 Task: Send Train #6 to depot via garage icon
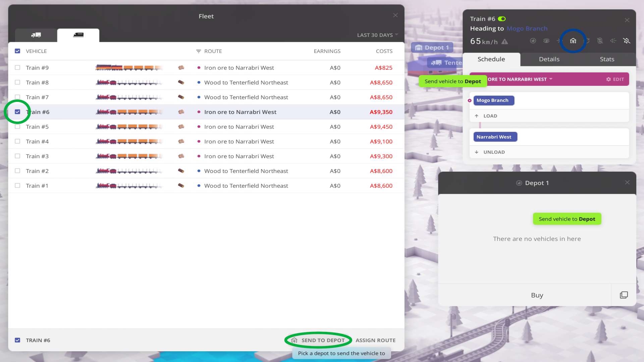pyautogui.click(x=573, y=41)
